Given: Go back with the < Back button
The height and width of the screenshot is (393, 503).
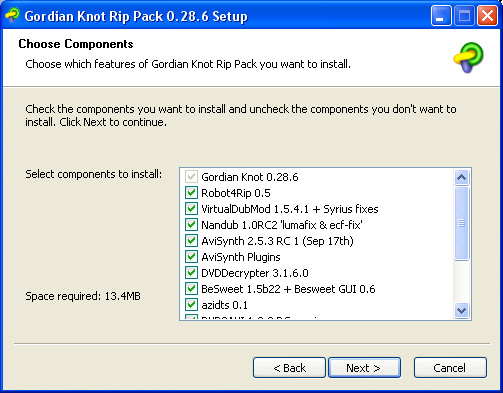Looking at the screenshot, I should click(x=289, y=368).
